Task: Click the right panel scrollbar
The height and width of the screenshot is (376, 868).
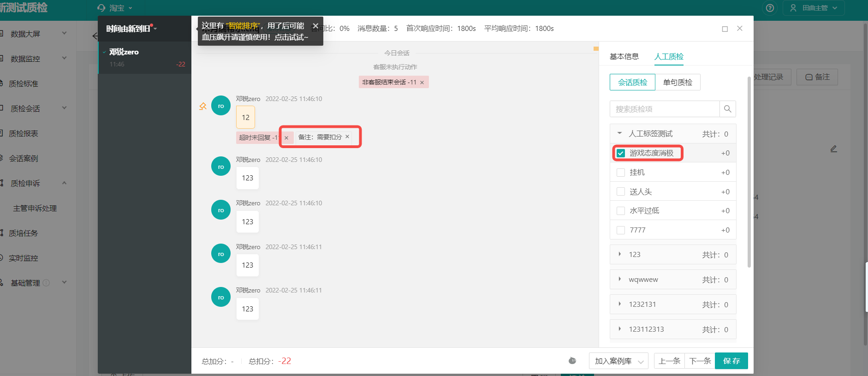Action: click(749, 172)
